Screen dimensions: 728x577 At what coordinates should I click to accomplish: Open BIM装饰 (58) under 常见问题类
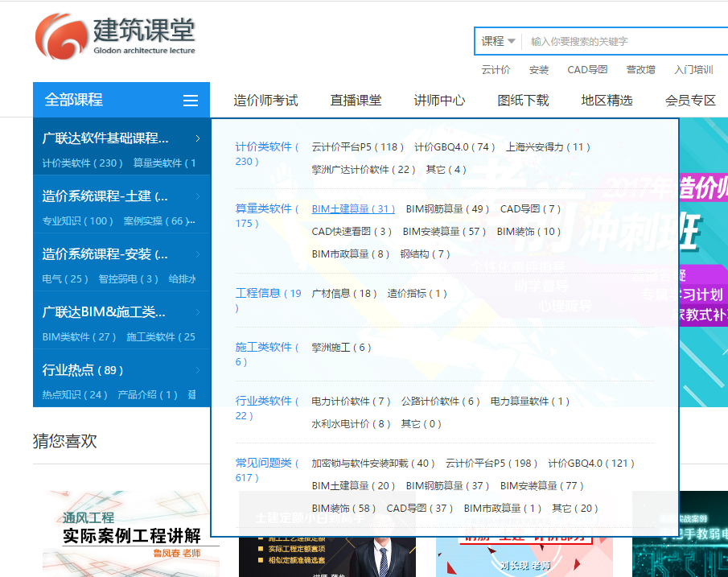[343, 509]
